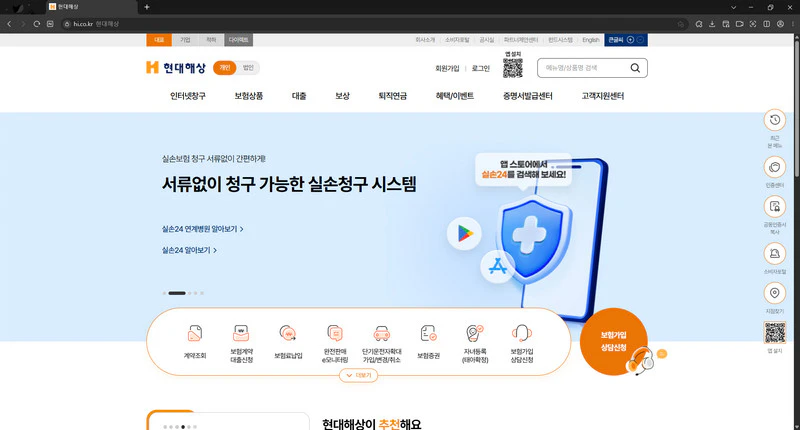
Task: Open the 보험상품 menu
Action: point(248,96)
